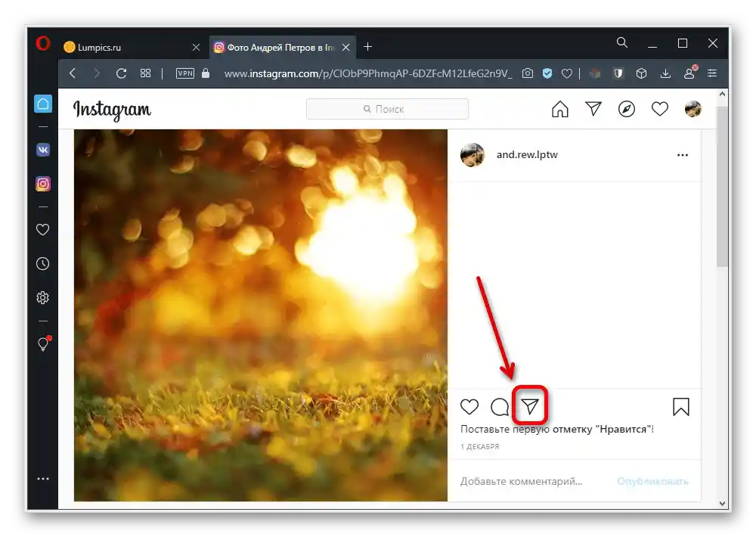Select the Instagram URL in address bar
Image resolution: width=756 pixels, height=537 pixels.
(368, 73)
